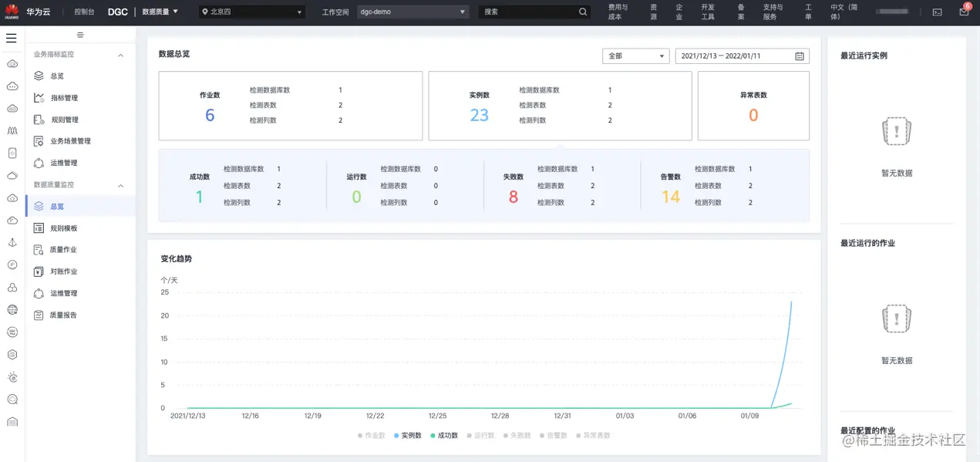Open the dgc-demo workspace dropdown
The image size is (980, 462).
(x=413, y=12)
